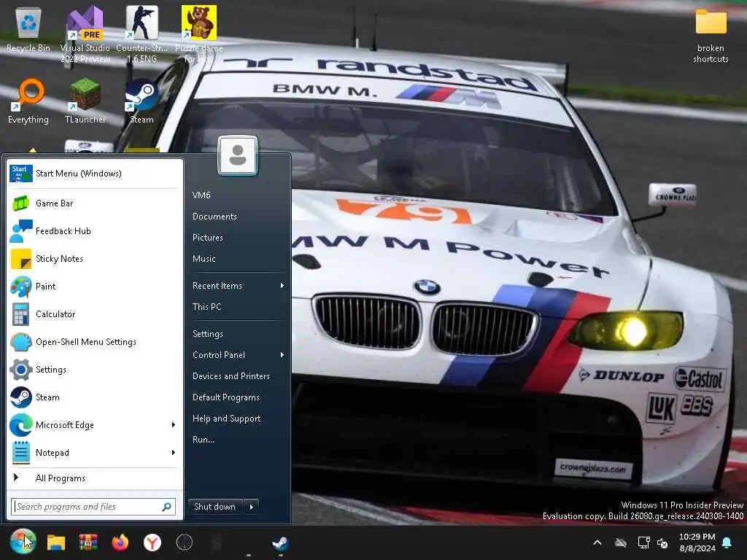747x560 pixels.
Task: Open File Explorer from taskbar
Action: point(55,542)
